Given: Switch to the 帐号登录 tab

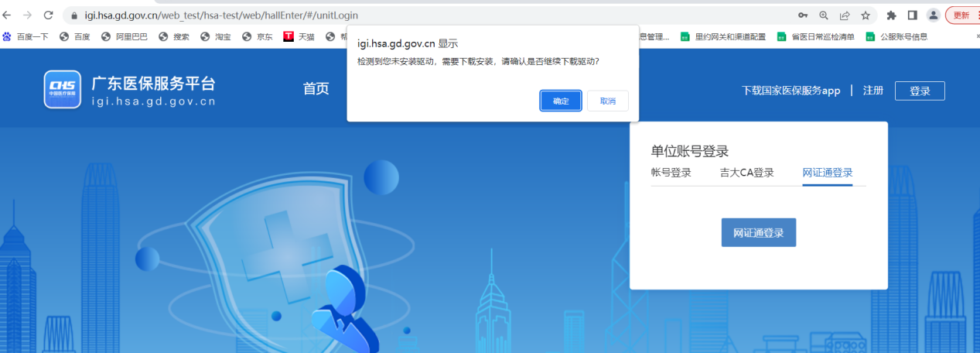Looking at the screenshot, I should (671, 173).
